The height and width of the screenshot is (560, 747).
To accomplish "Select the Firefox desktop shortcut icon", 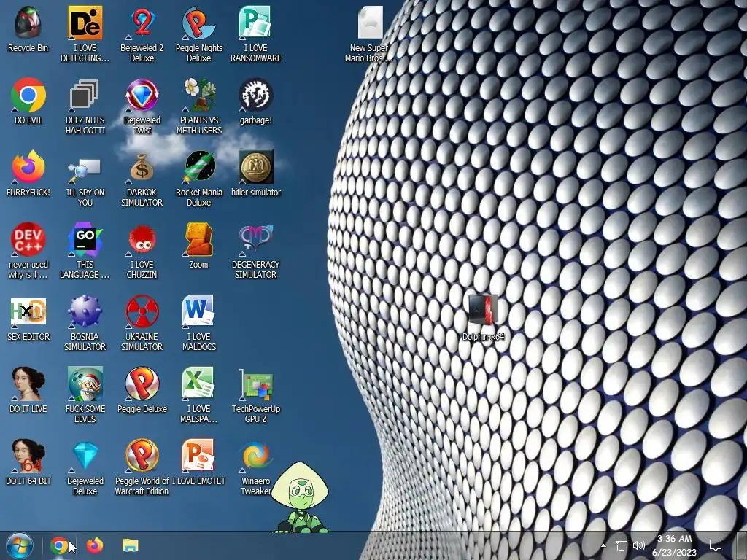I will 28,167.
